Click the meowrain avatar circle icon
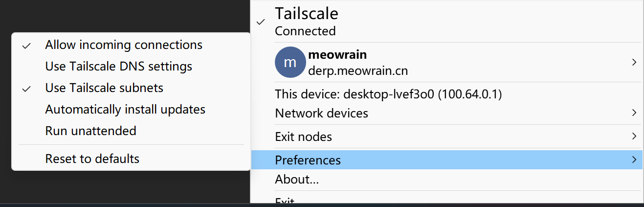Screen dimensions: 644x207 click(x=290, y=62)
